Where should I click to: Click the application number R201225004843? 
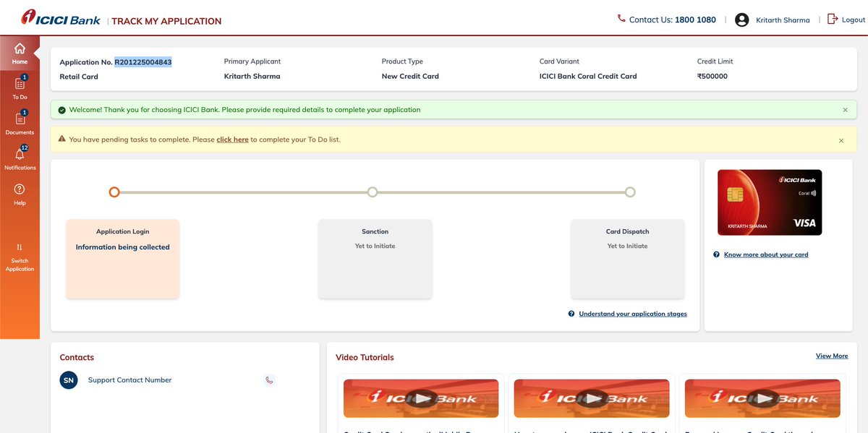143,62
